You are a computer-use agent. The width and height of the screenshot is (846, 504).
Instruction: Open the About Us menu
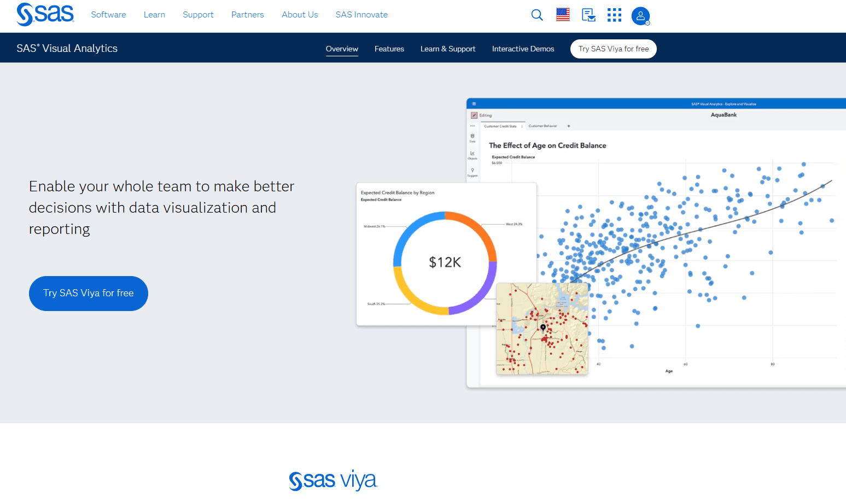[x=300, y=15]
